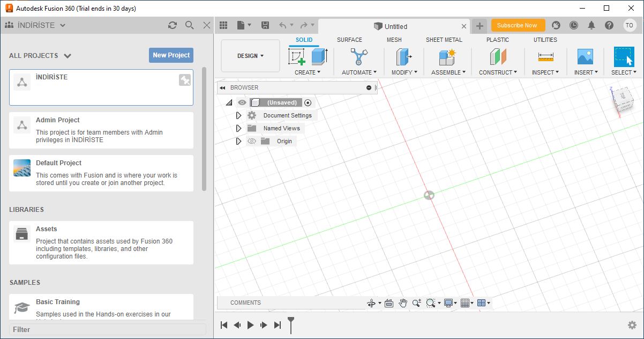Activate the Press Pull modify tool

(x=403, y=57)
